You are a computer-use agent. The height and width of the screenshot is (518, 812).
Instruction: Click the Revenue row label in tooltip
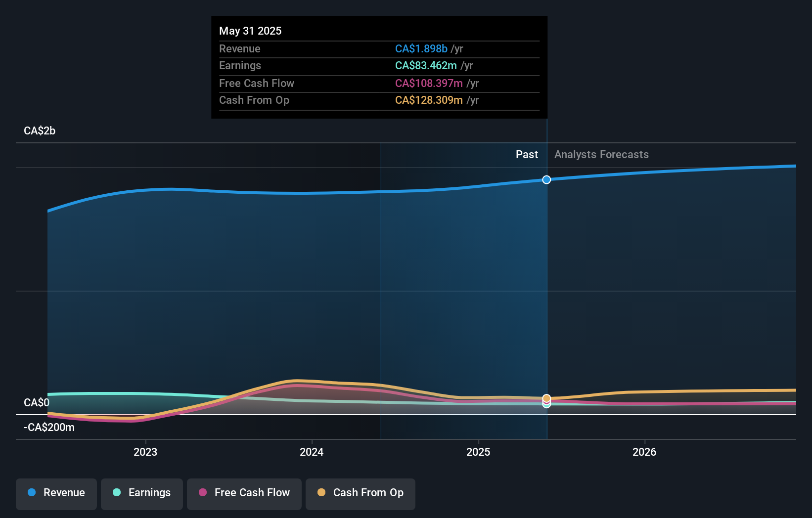[x=240, y=48]
